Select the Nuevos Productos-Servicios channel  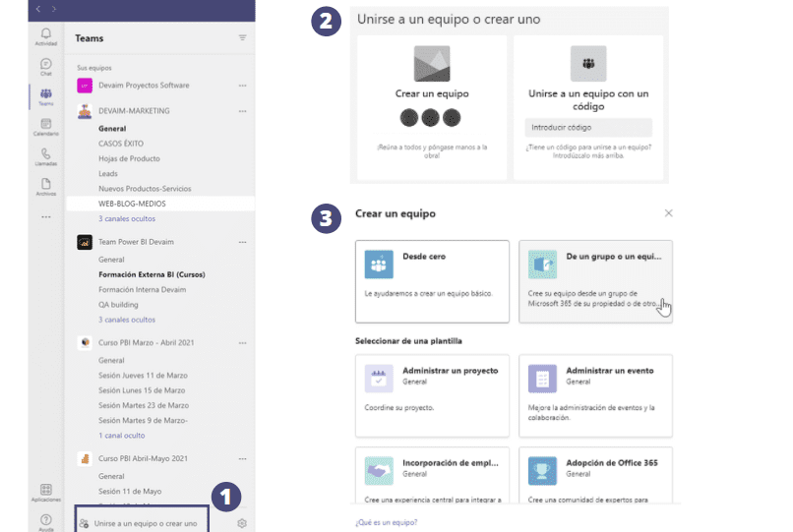[145, 189]
